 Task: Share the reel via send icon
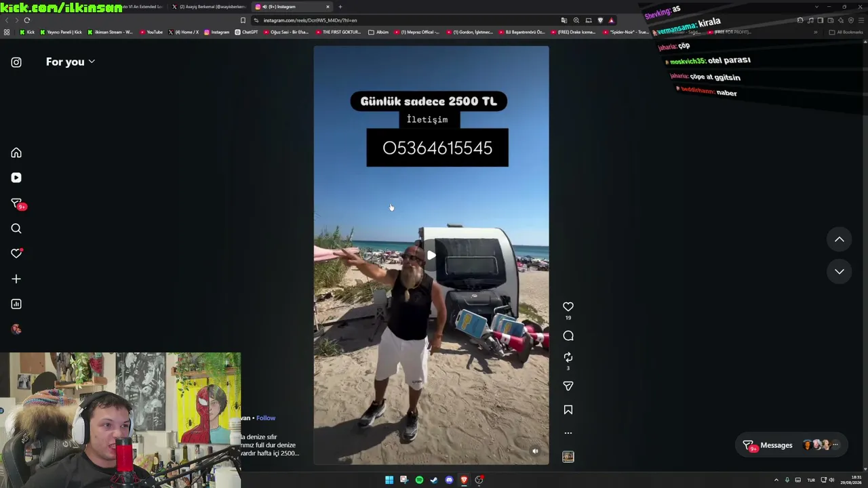coord(568,386)
